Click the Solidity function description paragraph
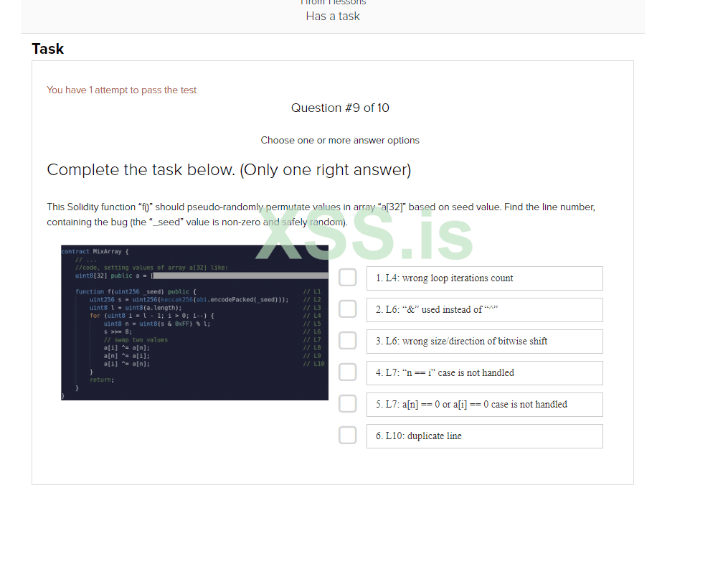 coord(321,215)
